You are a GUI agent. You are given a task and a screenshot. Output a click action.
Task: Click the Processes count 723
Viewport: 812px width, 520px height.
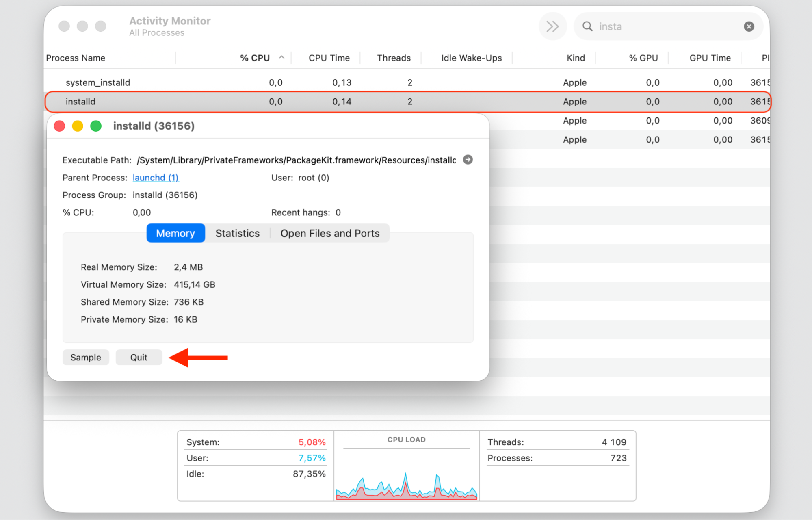pyautogui.click(x=619, y=458)
